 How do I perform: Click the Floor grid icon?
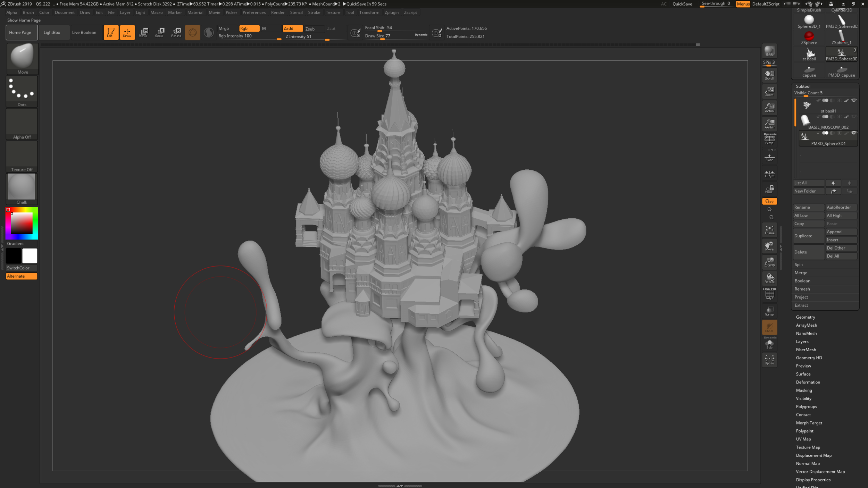(769, 158)
